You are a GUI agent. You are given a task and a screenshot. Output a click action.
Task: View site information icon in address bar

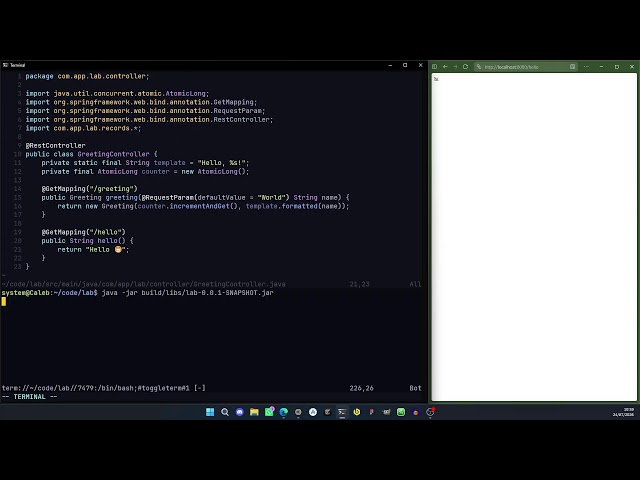(x=479, y=67)
